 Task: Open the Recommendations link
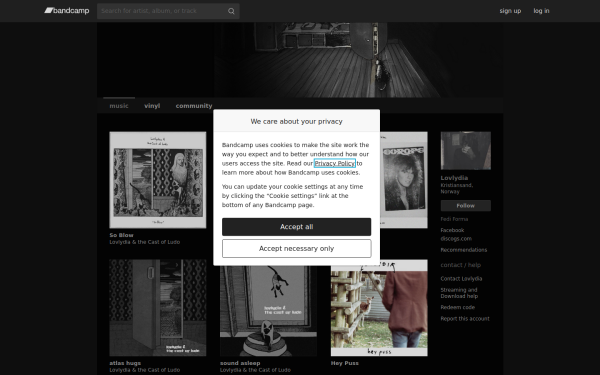(464, 250)
